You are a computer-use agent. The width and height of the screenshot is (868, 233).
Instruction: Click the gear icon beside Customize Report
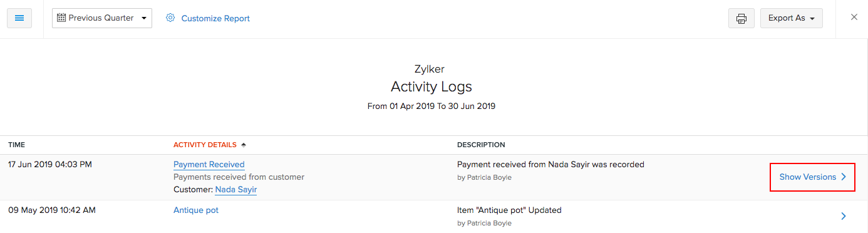click(x=170, y=18)
